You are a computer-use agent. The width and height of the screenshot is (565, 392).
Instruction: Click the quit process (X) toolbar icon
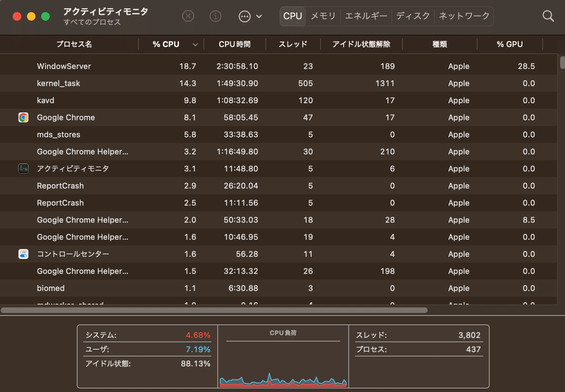(188, 16)
